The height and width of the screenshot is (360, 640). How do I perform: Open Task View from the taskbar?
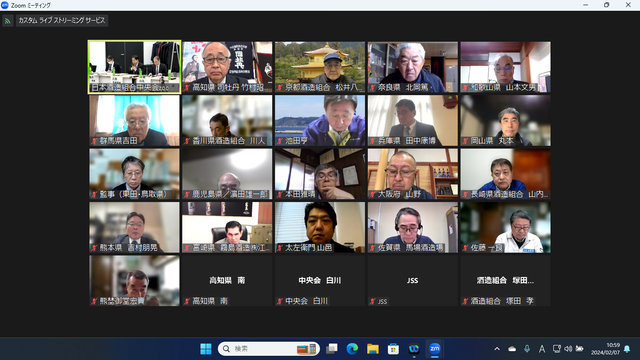coord(331,349)
